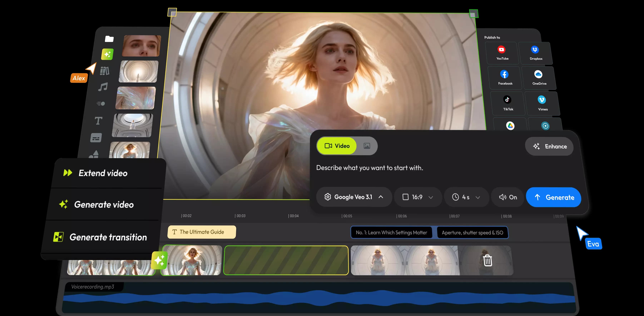Screen dimensions: 644x316
Task: Select the circular skylight room thumbnail
Action: 132,125
